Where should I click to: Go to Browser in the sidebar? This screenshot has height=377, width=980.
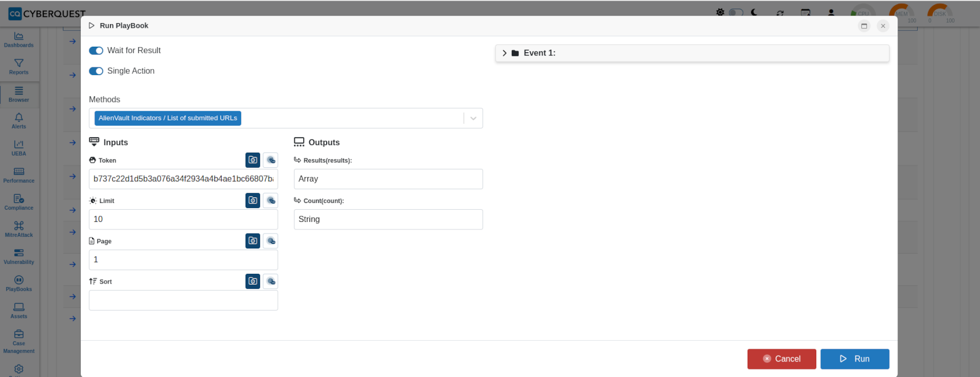19,94
